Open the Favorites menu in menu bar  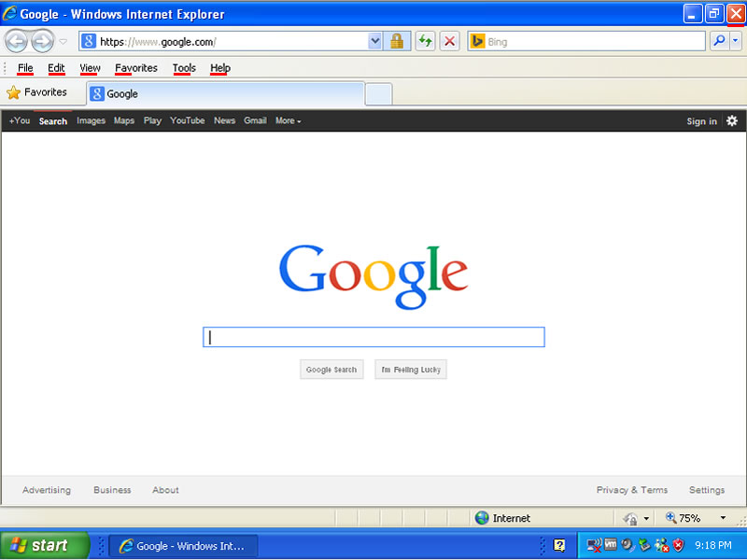tap(136, 68)
